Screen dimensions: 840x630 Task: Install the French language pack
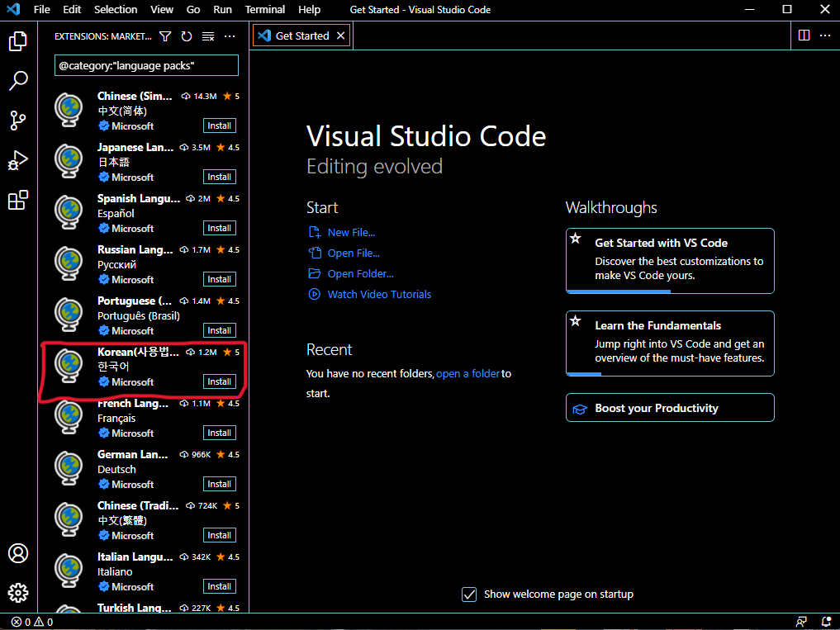220,433
